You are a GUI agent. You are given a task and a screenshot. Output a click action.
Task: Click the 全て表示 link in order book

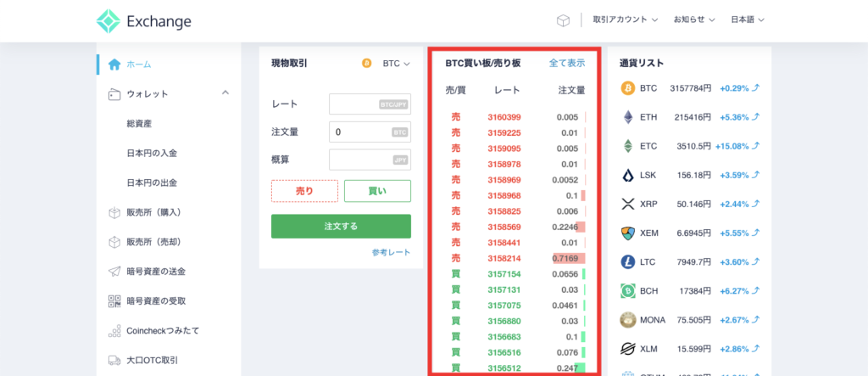point(566,63)
